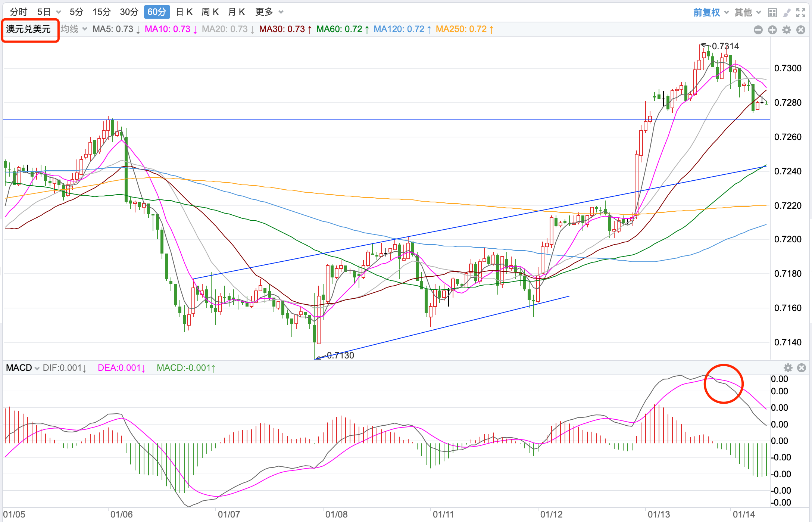The image size is (812, 522).
Task: Click the 0.7130 low price annotation
Action: click(x=340, y=355)
